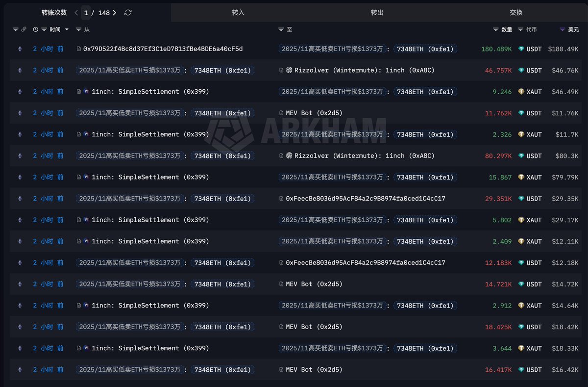Click the XAUT token icon in the $46.49K row

pos(521,92)
